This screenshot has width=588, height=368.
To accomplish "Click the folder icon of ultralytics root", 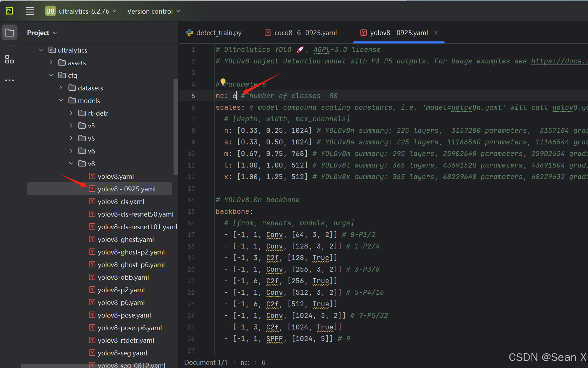I will [52, 50].
